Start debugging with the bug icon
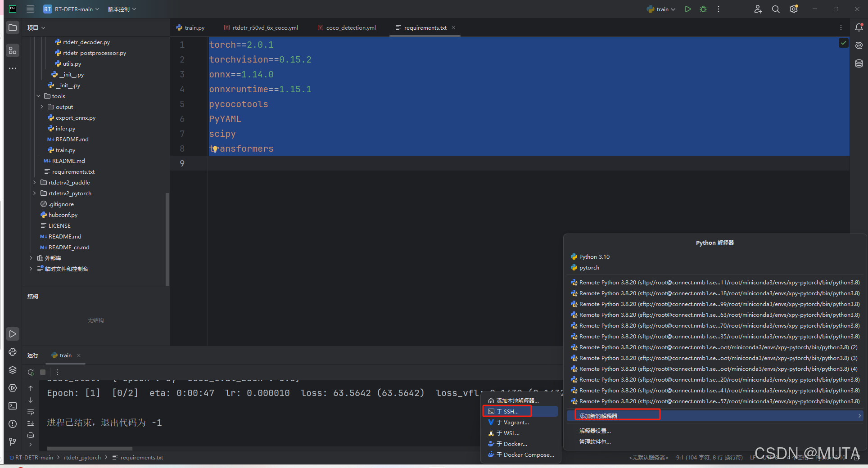Viewport: 868px width, 468px height. (x=703, y=9)
